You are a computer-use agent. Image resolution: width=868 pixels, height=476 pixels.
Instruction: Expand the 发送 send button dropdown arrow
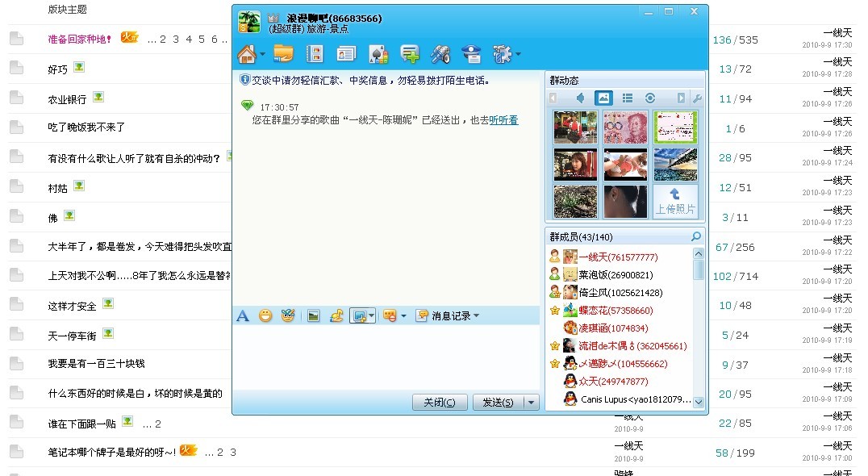click(529, 403)
